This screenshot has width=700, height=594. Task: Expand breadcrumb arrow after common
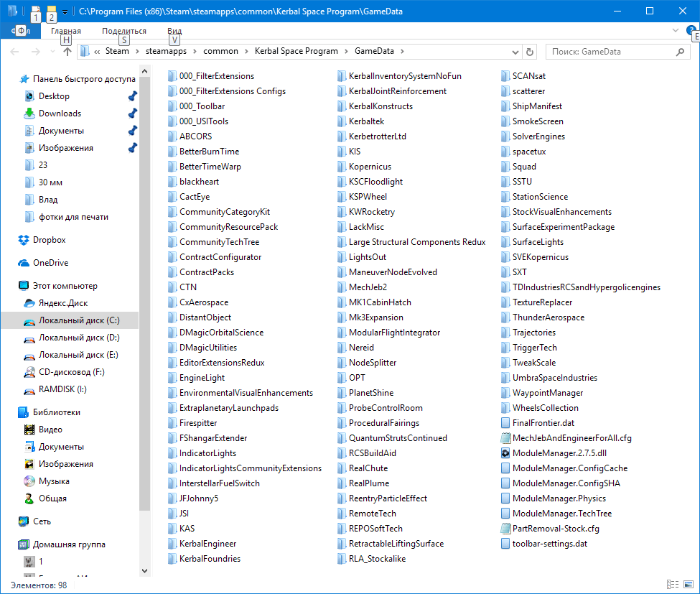(x=246, y=52)
